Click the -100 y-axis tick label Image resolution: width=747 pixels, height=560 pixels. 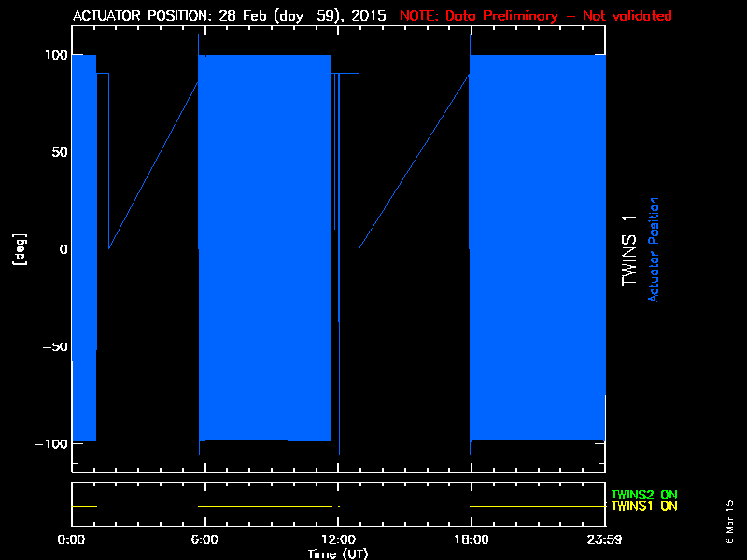(x=49, y=443)
